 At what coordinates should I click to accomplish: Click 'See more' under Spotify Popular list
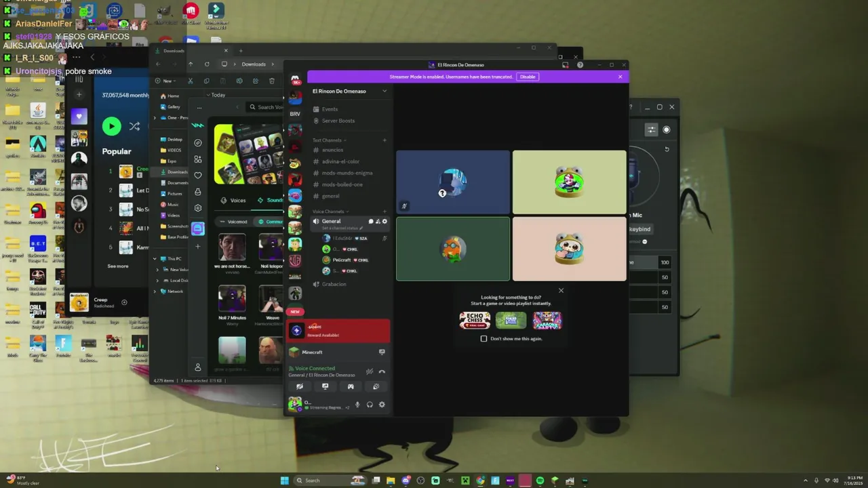(117, 266)
